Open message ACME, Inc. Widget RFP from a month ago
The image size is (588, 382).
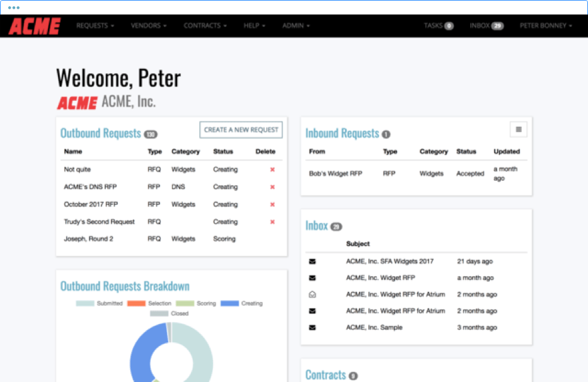point(380,278)
